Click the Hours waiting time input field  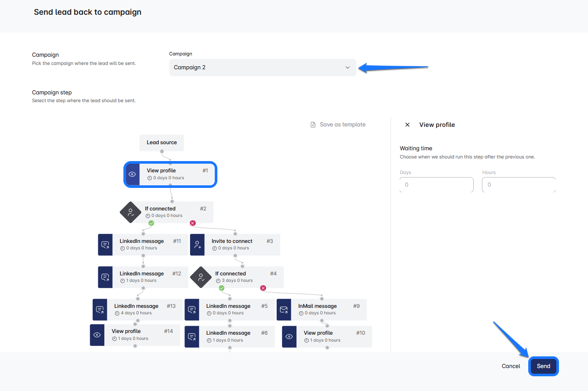(x=518, y=185)
